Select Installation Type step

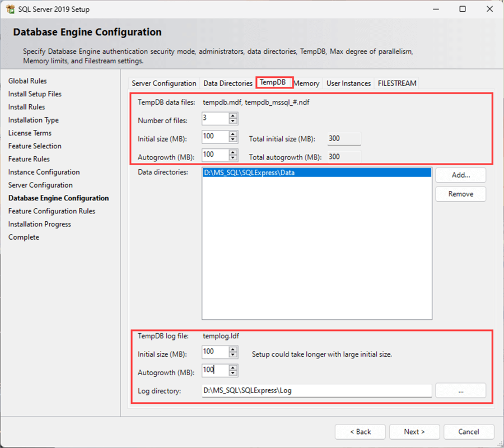coord(34,120)
